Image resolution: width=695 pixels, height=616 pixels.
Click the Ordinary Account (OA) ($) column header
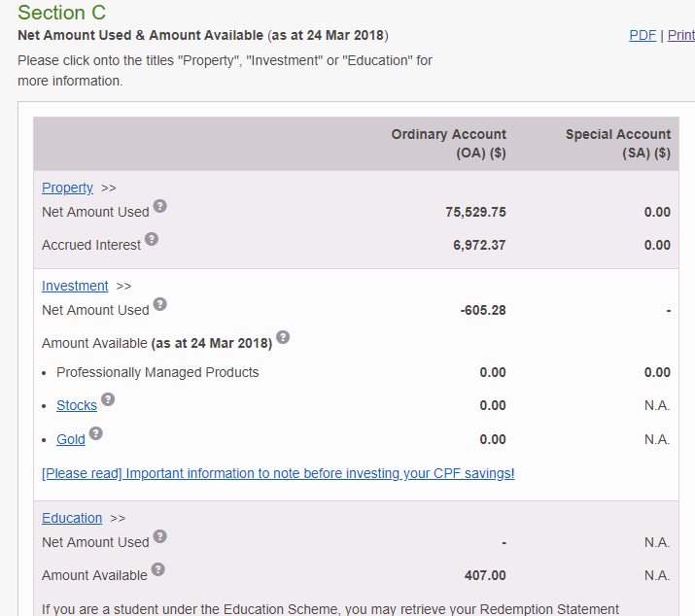pyautogui.click(x=448, y=144)
